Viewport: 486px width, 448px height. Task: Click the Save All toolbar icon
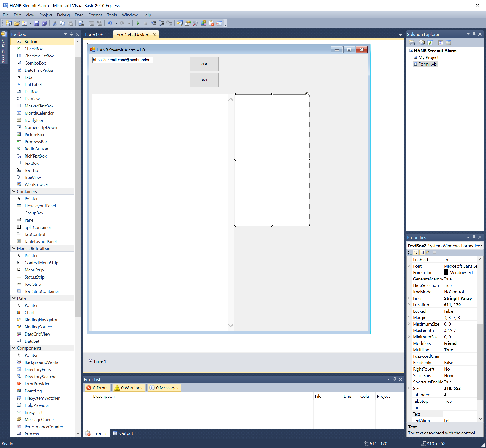click(44, 23)
